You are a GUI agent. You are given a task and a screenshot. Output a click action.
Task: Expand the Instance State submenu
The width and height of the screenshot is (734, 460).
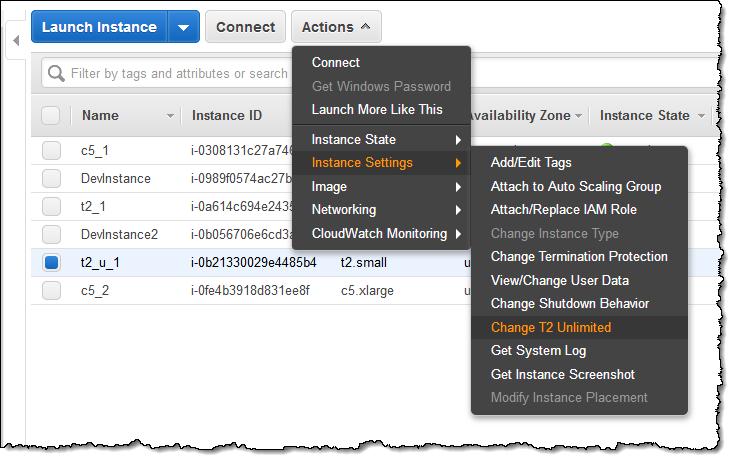(x=386, y=139)
